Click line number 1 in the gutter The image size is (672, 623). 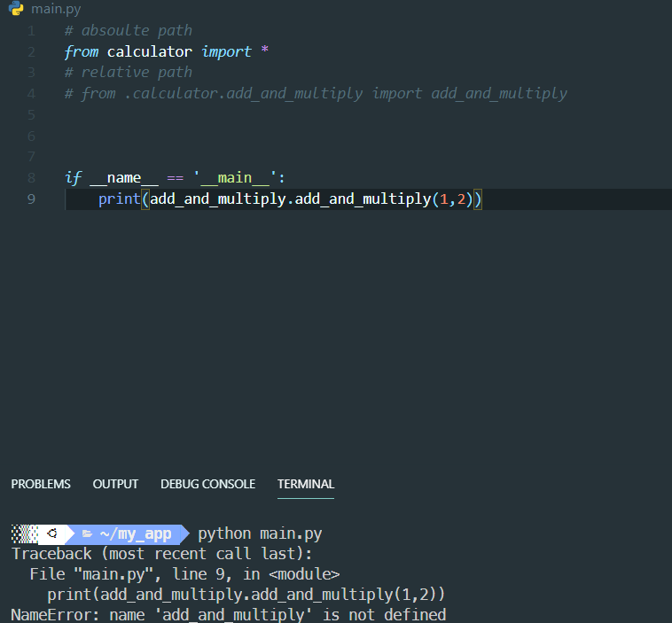[x=31, y=30]
